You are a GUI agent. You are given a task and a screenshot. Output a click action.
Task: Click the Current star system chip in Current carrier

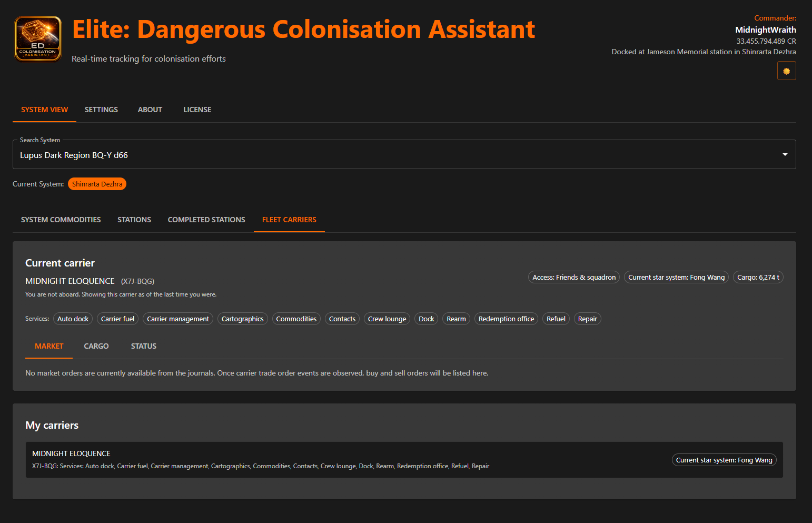[676, 277]
